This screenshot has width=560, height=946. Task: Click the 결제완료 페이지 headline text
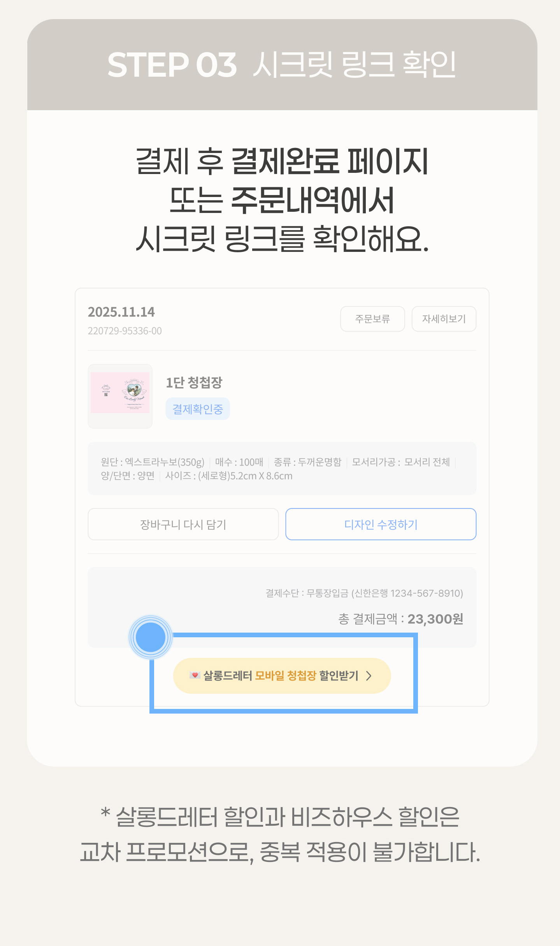coord(282,161)
